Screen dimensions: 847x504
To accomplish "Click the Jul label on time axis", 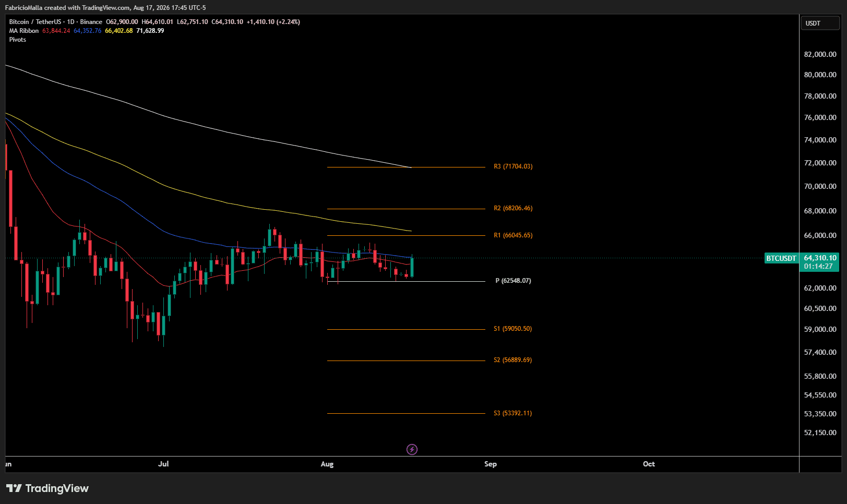I will click(x=163, y=464).
